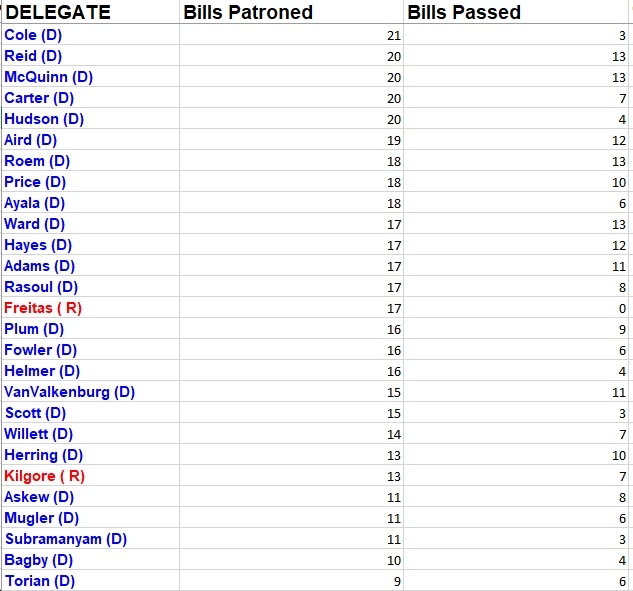Select the Torian (D) delegate cell
The image size is (633, 591).
[90, 580]
